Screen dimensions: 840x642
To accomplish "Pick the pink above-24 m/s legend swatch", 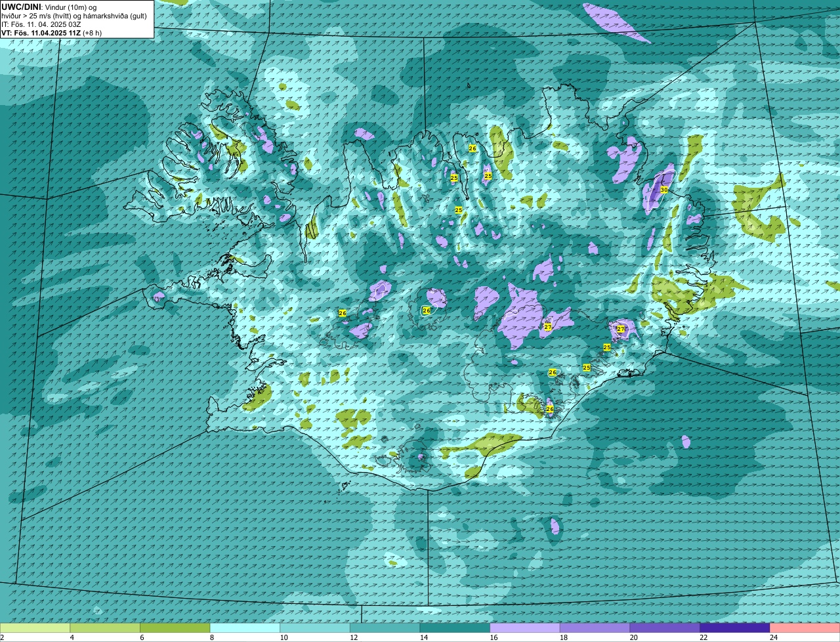I will [x=805, y=628].
